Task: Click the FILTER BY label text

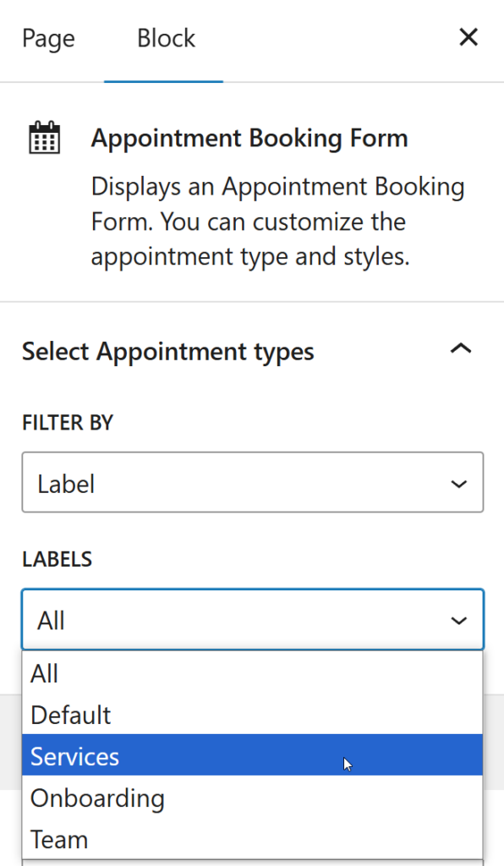Action: coord(68,422)
